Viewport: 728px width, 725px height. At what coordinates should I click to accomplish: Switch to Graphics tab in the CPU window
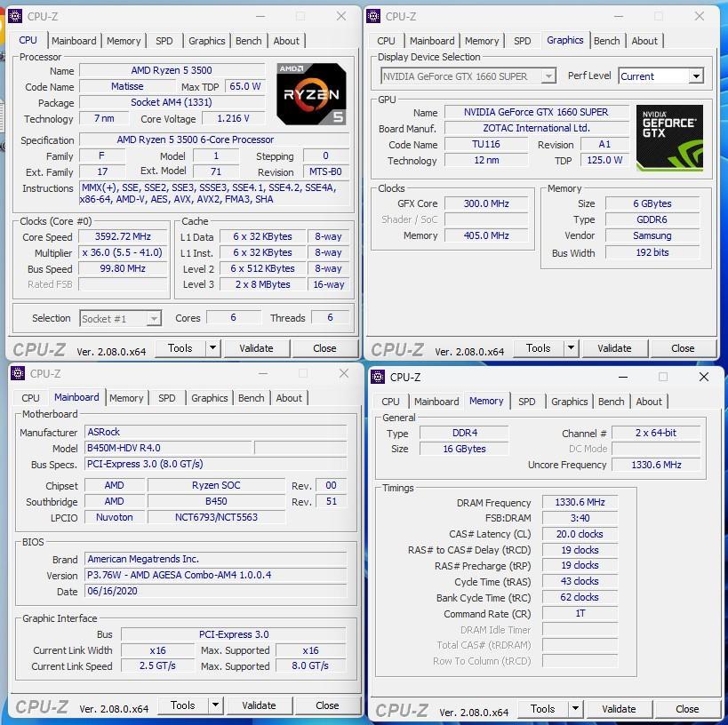pyautogui.click(x=206, y=41)
